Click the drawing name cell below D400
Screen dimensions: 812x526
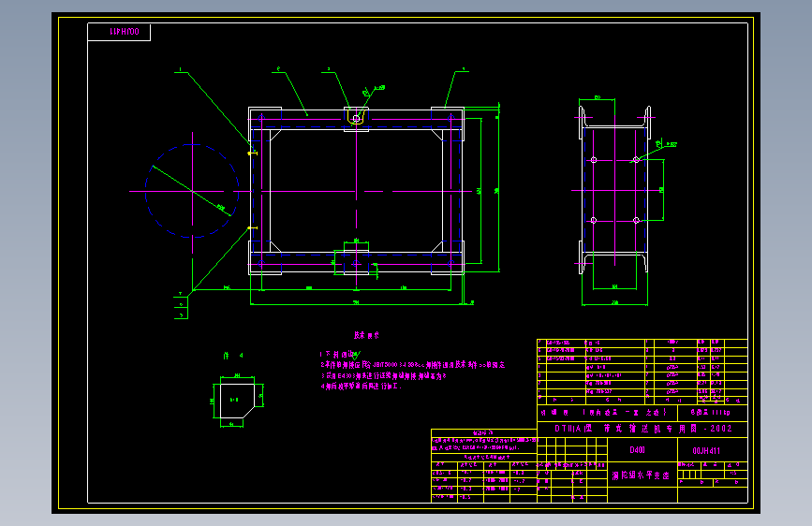pyautogui.click(x=642, y=475)
